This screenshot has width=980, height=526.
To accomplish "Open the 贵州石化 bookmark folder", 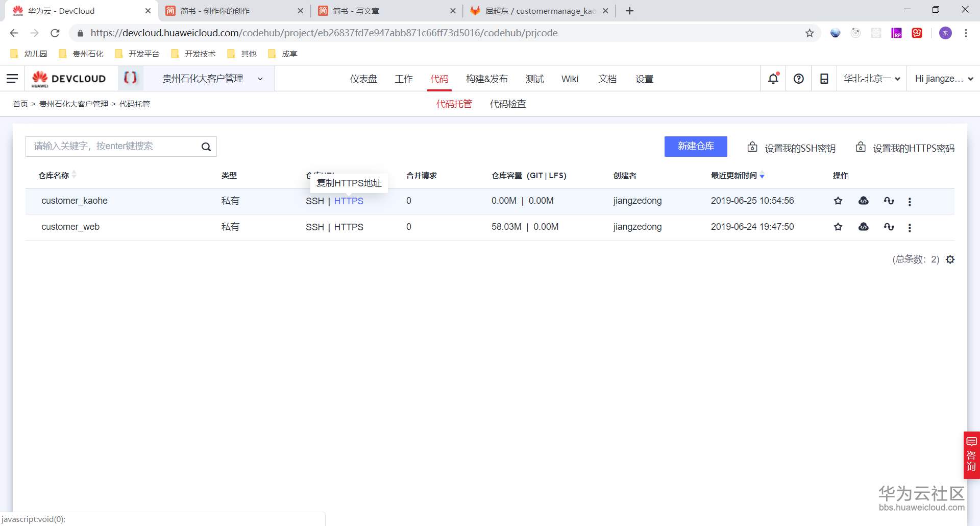I will pyautogui.click(x=81, y=54).
